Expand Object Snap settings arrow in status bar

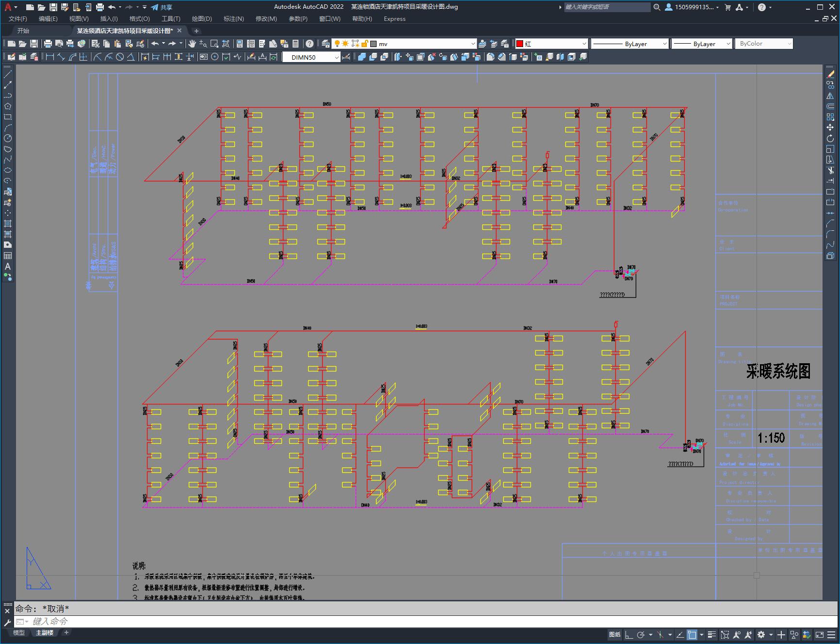(x=701, y=634)
